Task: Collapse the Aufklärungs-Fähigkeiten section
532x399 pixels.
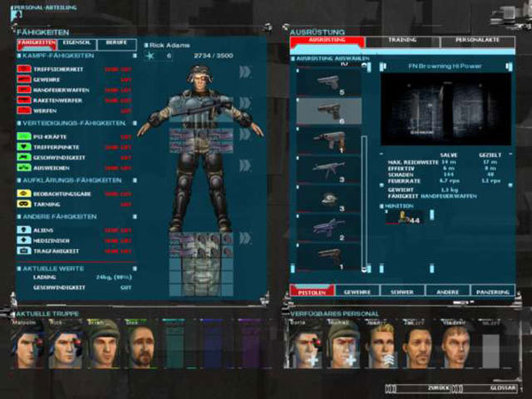Action: pyautogui.click(x=135, y=180)
